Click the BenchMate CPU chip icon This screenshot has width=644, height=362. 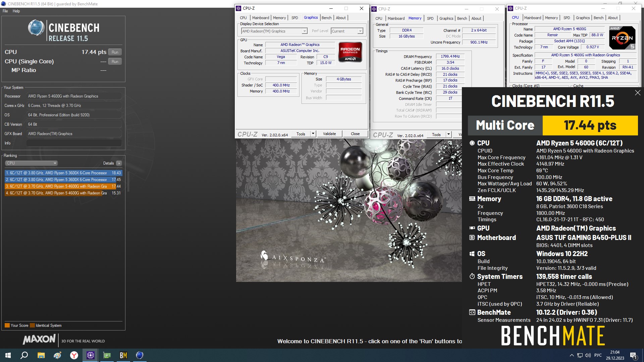click(x=472, y=143)
